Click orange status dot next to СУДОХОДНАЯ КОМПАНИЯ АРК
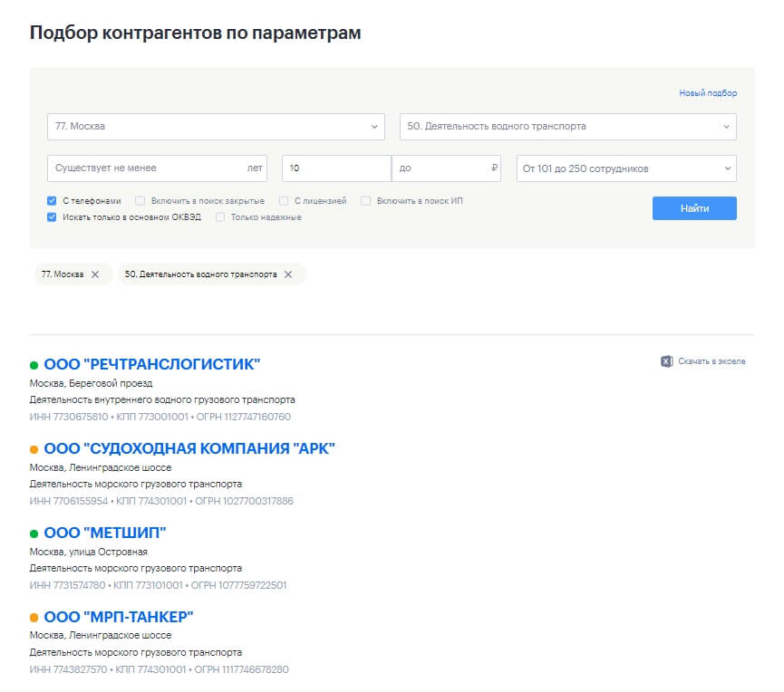Image resolution: width=784 pixels, height=692 pixels. coord(34,449)
